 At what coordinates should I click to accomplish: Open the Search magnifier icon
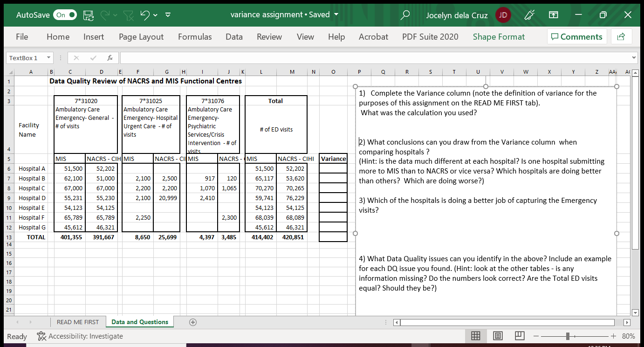point(404,14)
